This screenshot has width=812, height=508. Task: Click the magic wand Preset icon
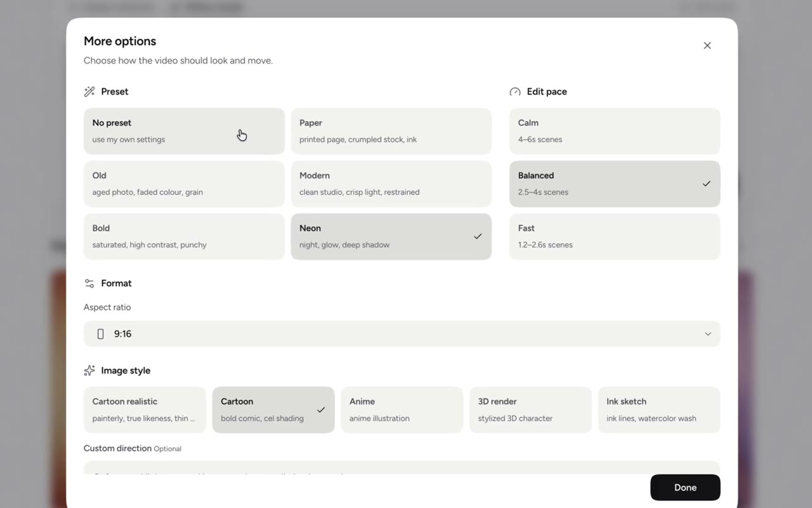tap(89, 91)
